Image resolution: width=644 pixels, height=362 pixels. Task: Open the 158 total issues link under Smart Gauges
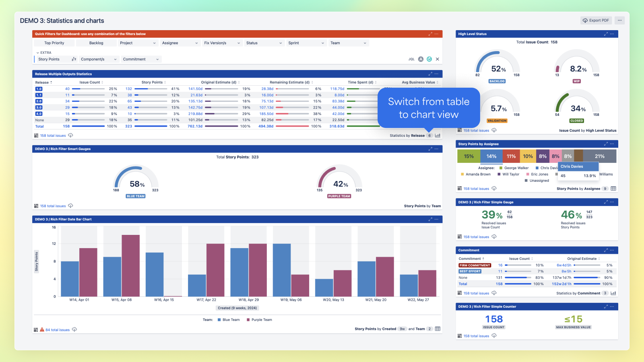(53, 206)
